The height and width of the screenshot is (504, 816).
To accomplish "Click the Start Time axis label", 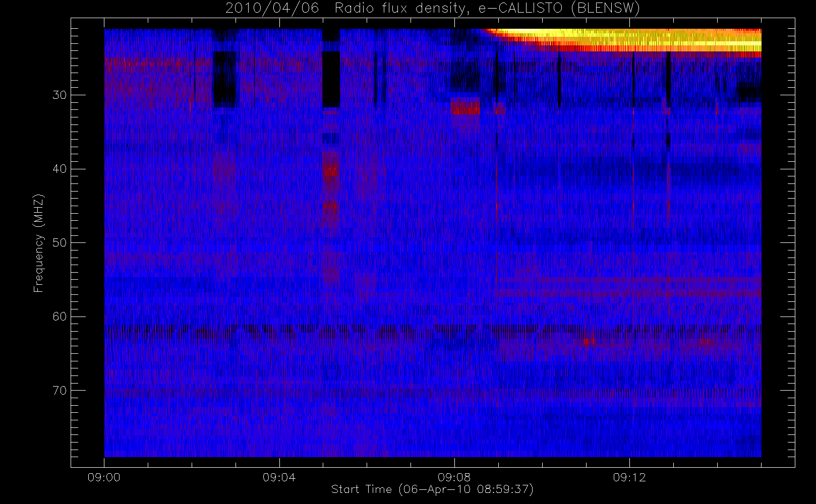I will (x=432, y=489).
